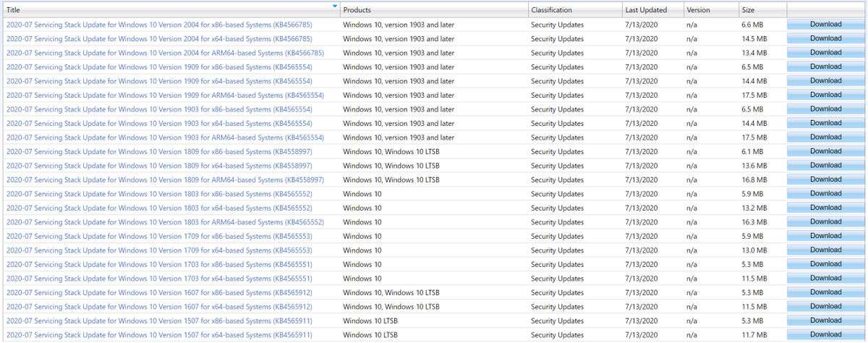The height and width of the screenshot is (343, 868).
Task: Download the Version 1909 x64-based update
Action: 825,80
